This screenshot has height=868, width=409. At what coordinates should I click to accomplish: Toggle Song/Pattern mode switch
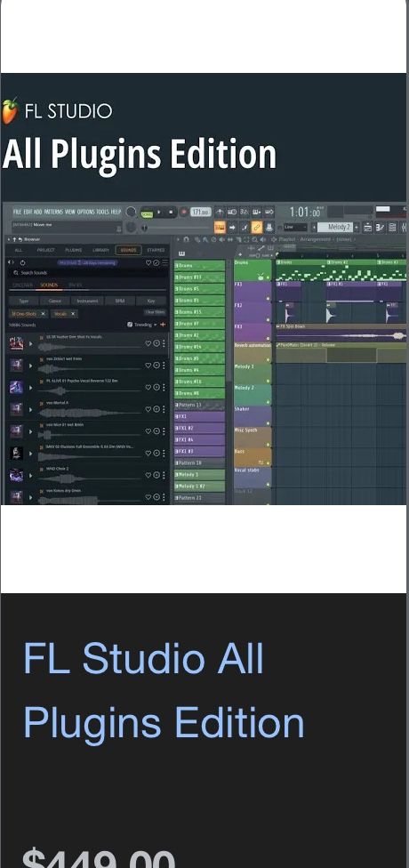tap(147, 213)
